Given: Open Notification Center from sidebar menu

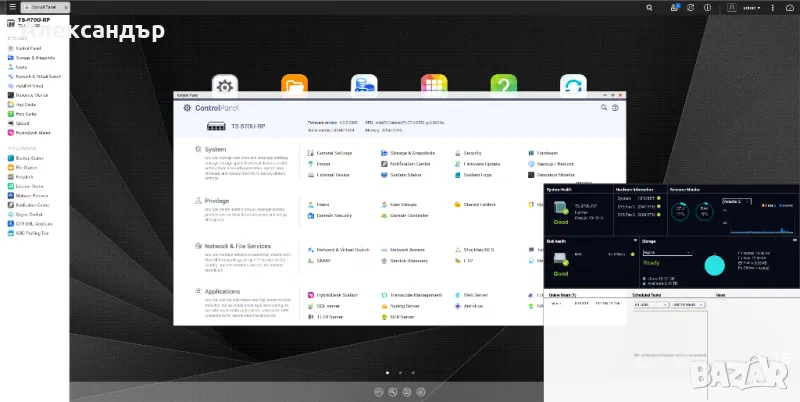Looking at the screenshot, I should 29,205.
